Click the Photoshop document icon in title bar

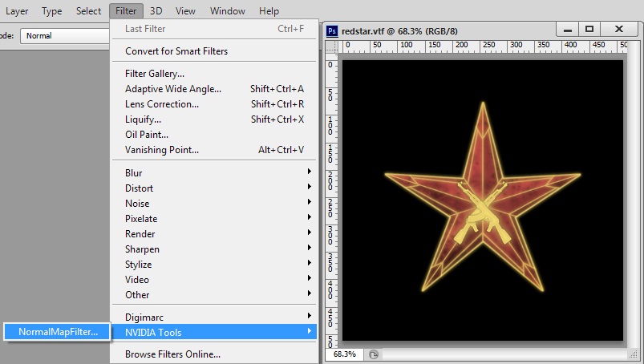point(332,31)
